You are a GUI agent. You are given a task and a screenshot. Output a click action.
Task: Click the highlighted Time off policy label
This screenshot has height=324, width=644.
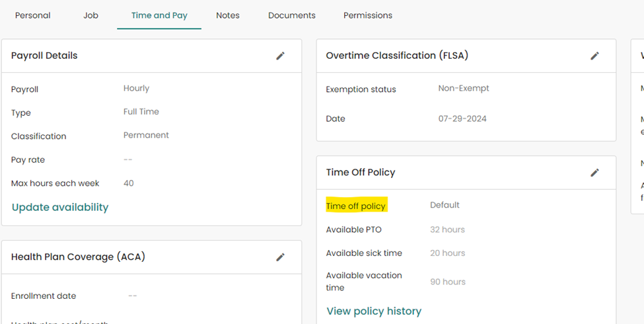[356, 206]
